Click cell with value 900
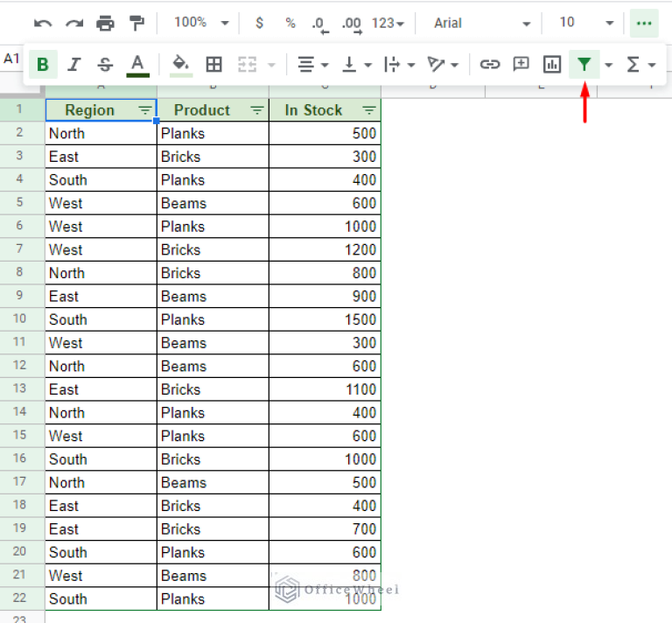The height and width of the screenshot is (623, 672). pos(325,297)
